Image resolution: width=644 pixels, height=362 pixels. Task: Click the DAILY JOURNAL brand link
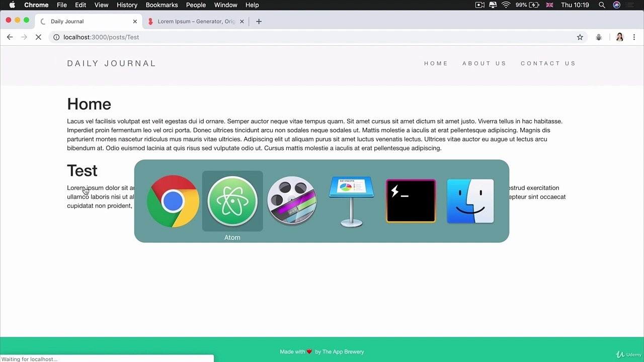(x=112, y=63)
